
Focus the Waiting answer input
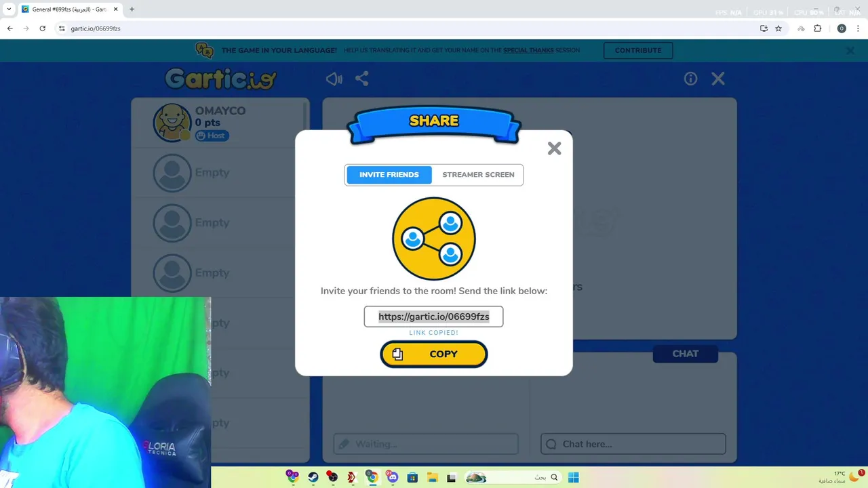pos(426,444)
